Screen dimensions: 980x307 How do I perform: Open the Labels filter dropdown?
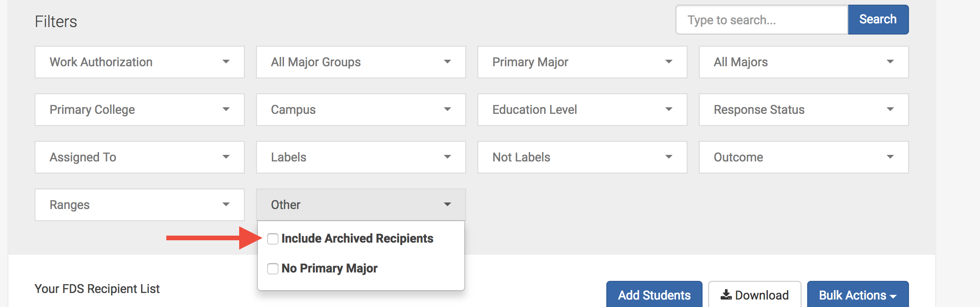[361, 157]
